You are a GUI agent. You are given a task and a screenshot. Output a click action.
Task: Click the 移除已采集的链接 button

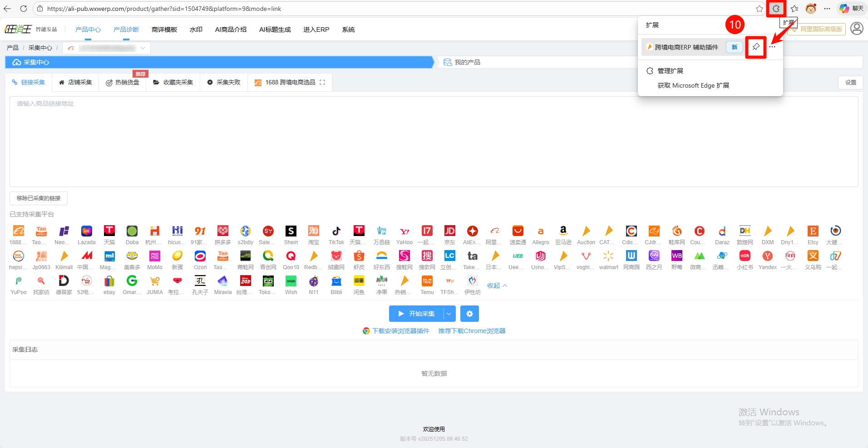click(39, 198)
